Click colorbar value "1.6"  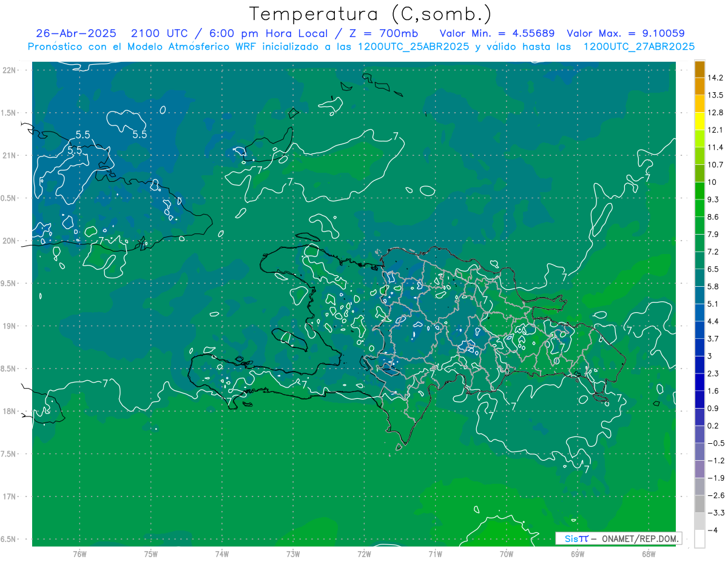pos(713,390)
